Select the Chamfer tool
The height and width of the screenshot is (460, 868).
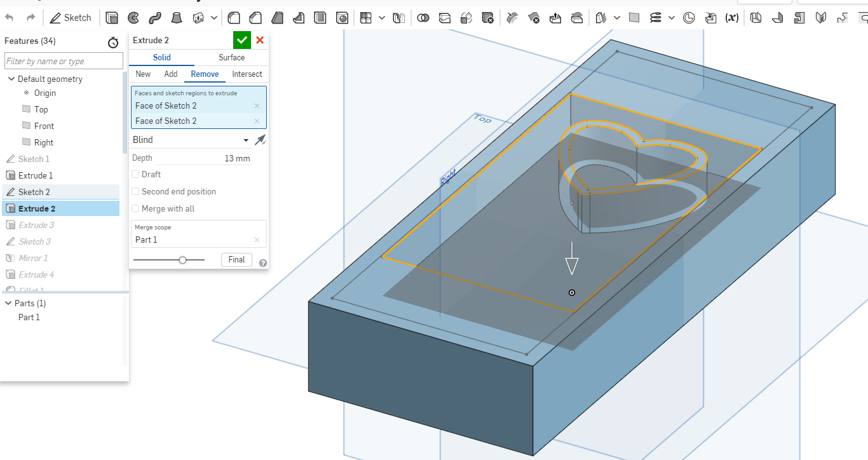coord(255,18)
